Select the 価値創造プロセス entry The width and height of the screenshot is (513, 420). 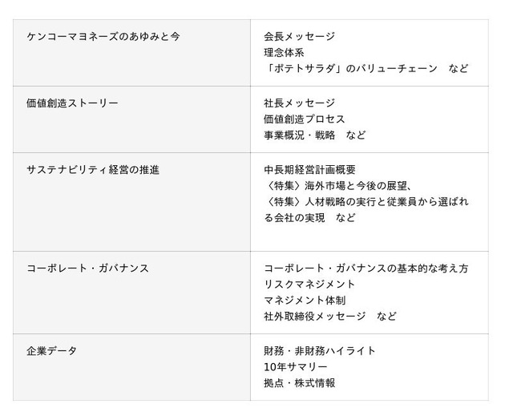click(x=305, y=119)
